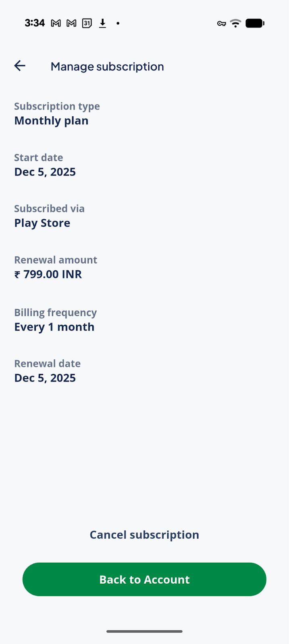
Task: Tap the Wi-Fi signal icon
Action: (235, 23)
